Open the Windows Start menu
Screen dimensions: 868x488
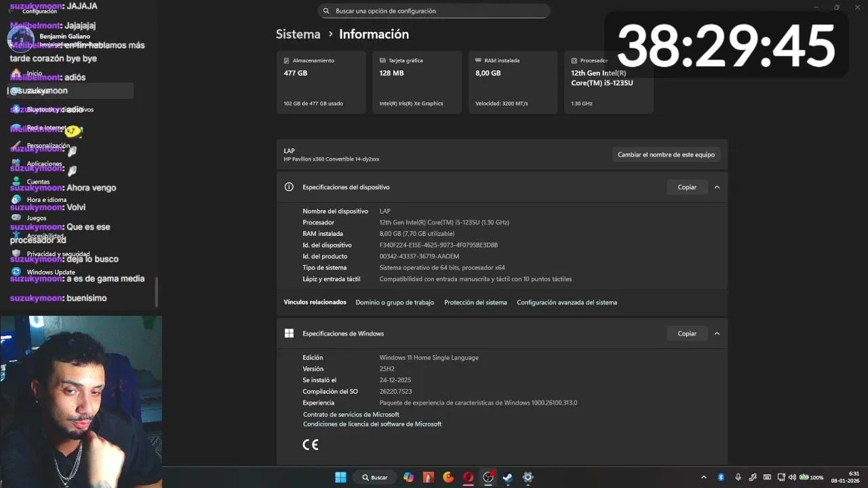coord(340,477)
